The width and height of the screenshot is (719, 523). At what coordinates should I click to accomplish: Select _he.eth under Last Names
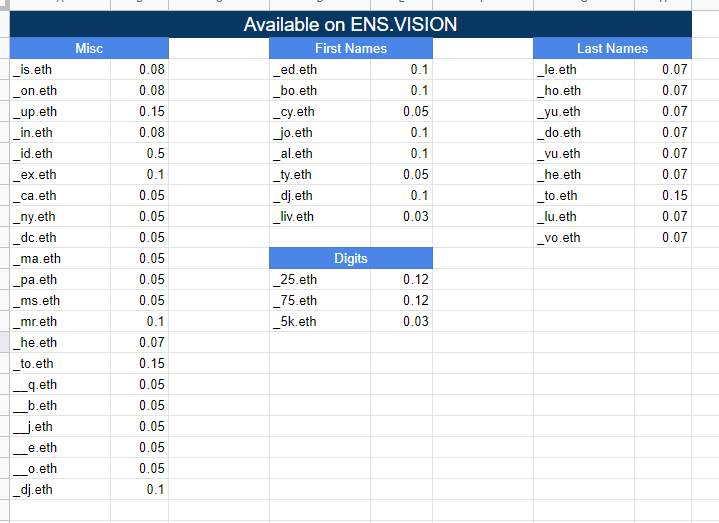[x=584, y=175]
